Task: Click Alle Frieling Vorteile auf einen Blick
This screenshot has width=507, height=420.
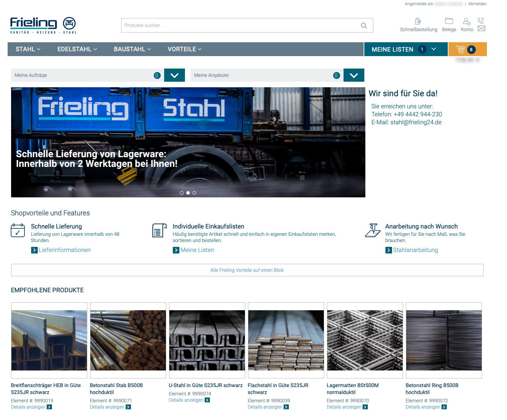Action: pyautogui.click(x=247, y=270)
